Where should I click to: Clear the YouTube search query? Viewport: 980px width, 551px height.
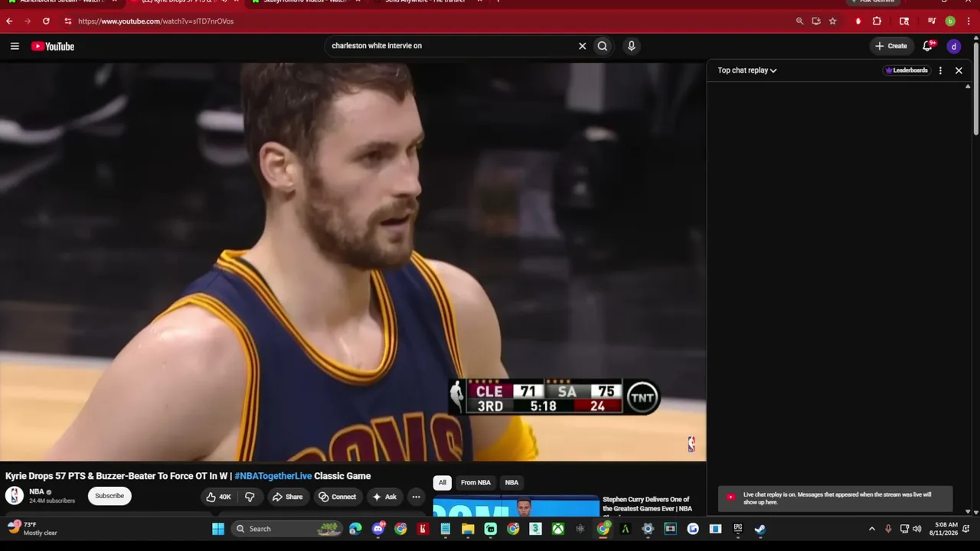582,46
